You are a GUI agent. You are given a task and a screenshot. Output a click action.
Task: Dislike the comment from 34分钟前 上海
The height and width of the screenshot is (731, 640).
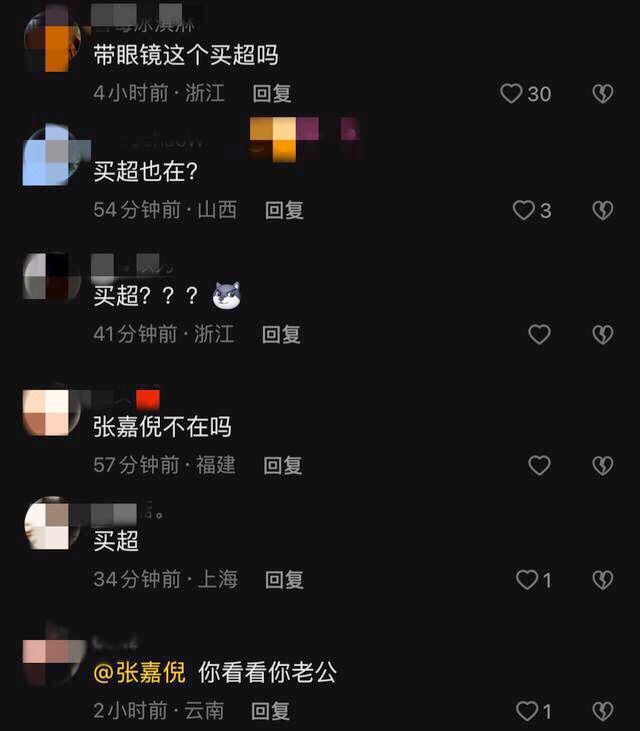click(603, 580)
